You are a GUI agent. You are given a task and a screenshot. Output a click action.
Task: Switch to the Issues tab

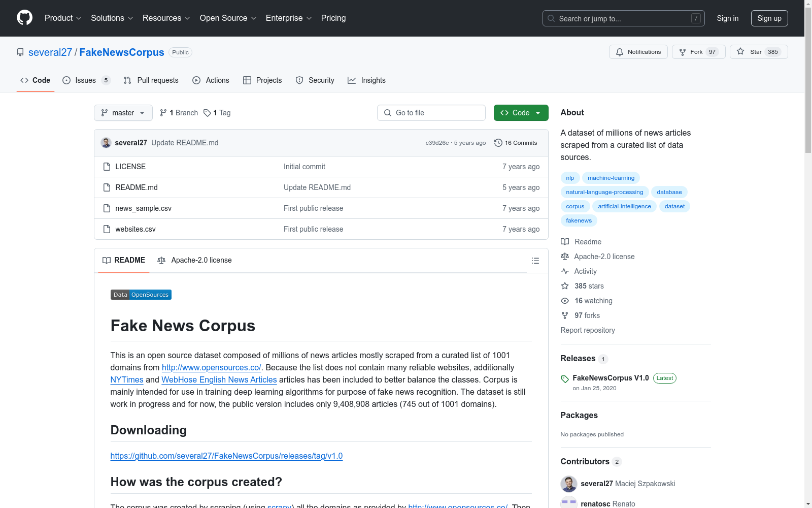point(86,80)
